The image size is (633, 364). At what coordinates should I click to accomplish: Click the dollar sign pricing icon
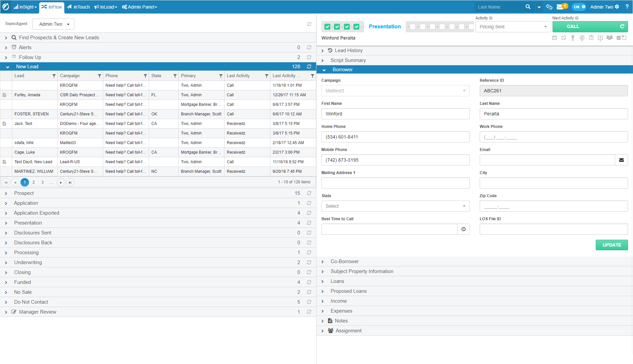(x=582, y=38)
